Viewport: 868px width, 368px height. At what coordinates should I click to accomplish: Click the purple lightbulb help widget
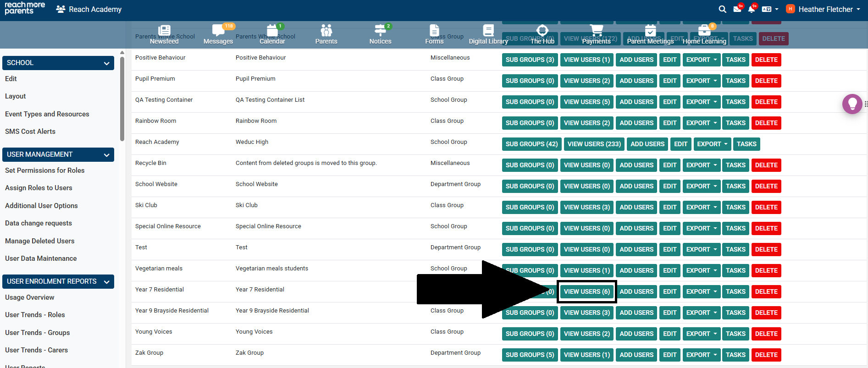click(x=852, y=104)
